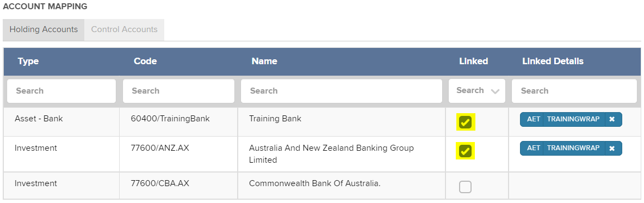
Task: Uncheck Linked box for ANZ.AX investment
Action: (465, 151)
